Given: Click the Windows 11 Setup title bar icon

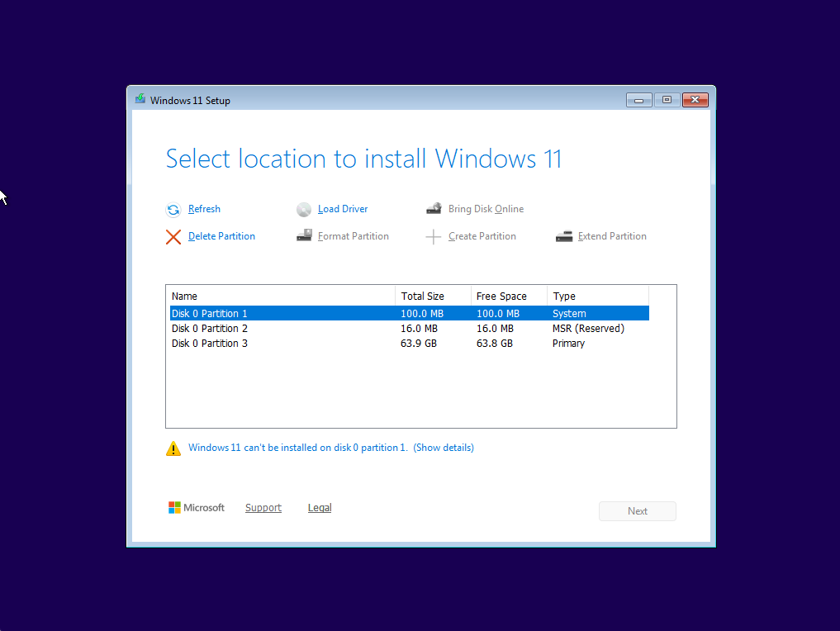Looking at the screenshot, I should (x=140, y=99).
